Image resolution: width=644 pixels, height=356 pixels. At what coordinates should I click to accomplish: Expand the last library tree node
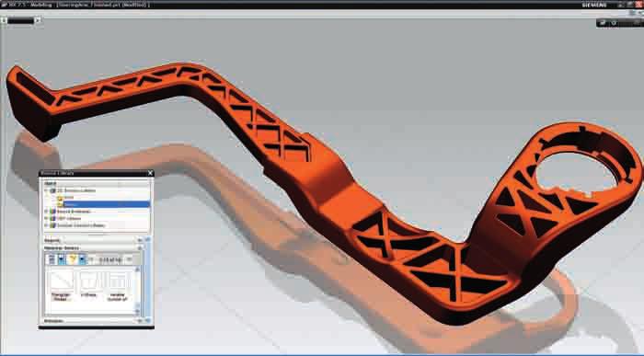46,225
